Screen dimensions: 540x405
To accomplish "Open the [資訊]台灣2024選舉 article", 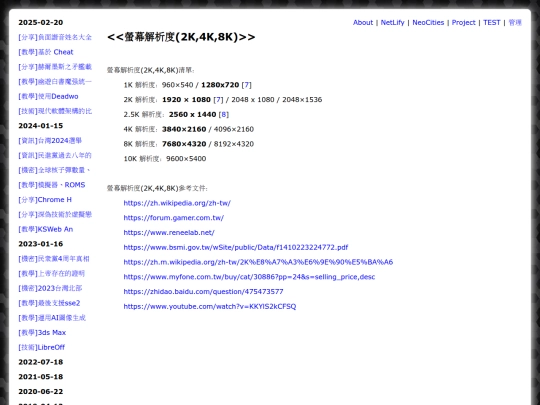I will point(50,141).
